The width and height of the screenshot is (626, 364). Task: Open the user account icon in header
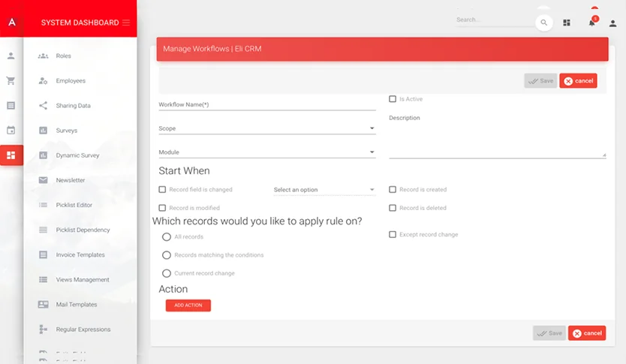coord(612,23)
